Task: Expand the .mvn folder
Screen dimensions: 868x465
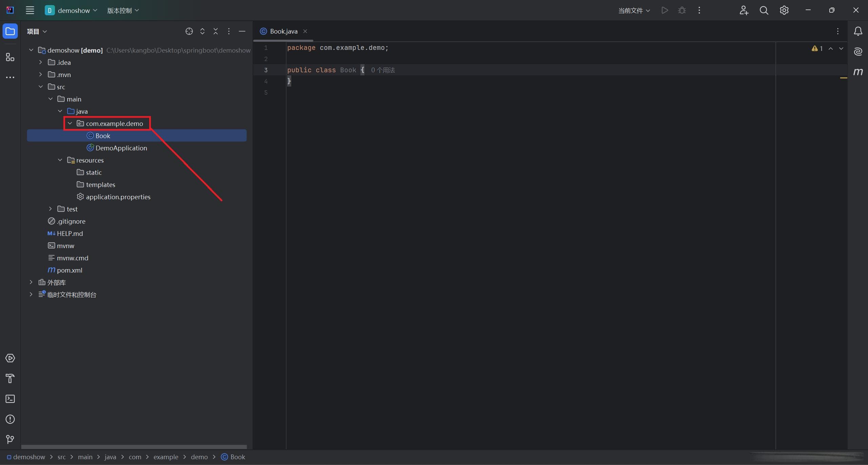Action: coord(40,74)
